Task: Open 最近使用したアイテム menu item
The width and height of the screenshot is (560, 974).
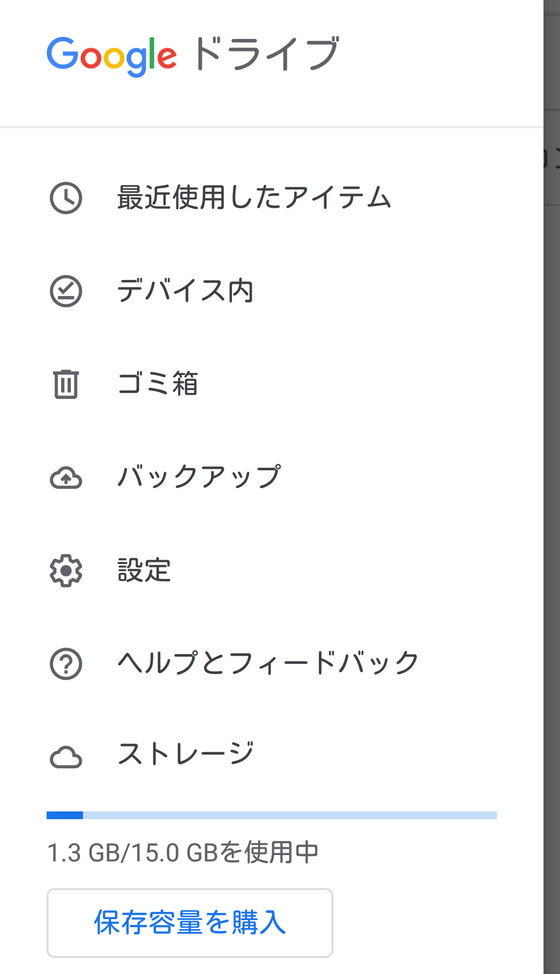Action: point(254,198)
